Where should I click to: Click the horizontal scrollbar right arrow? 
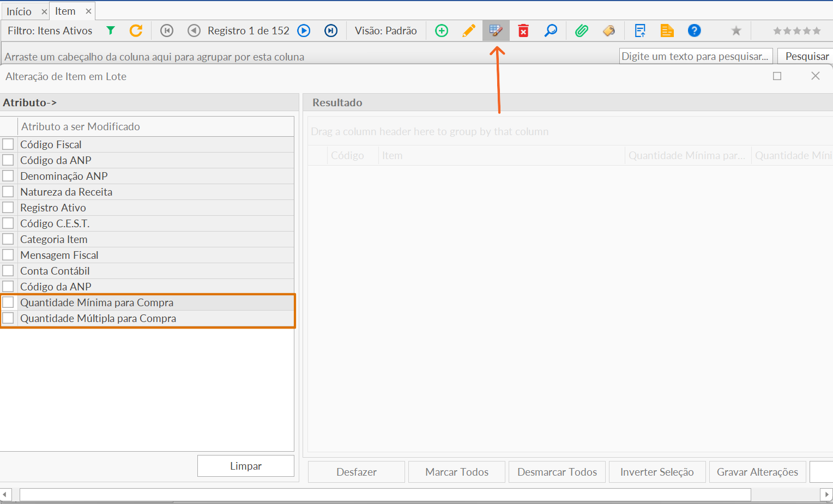tap(826, 495)
